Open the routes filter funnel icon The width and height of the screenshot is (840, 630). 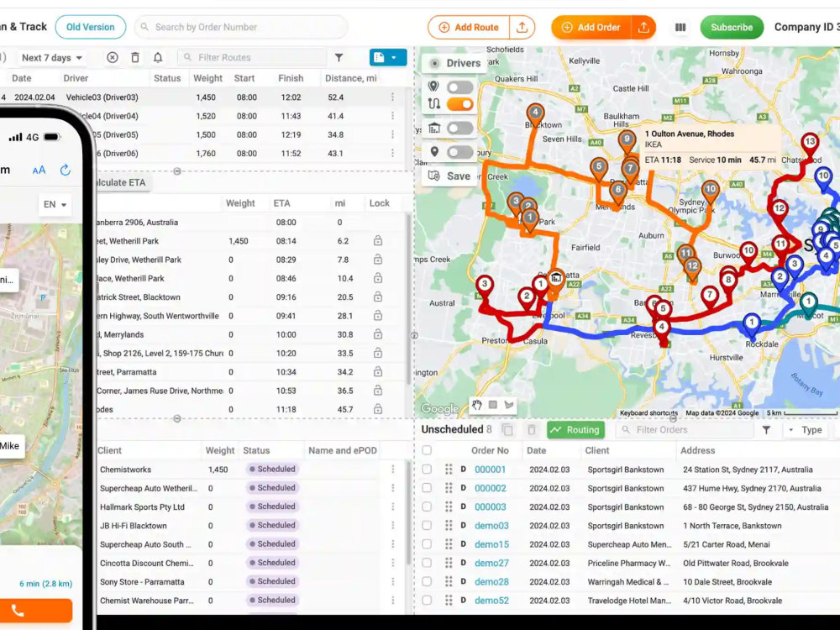(x=339, y=57)
